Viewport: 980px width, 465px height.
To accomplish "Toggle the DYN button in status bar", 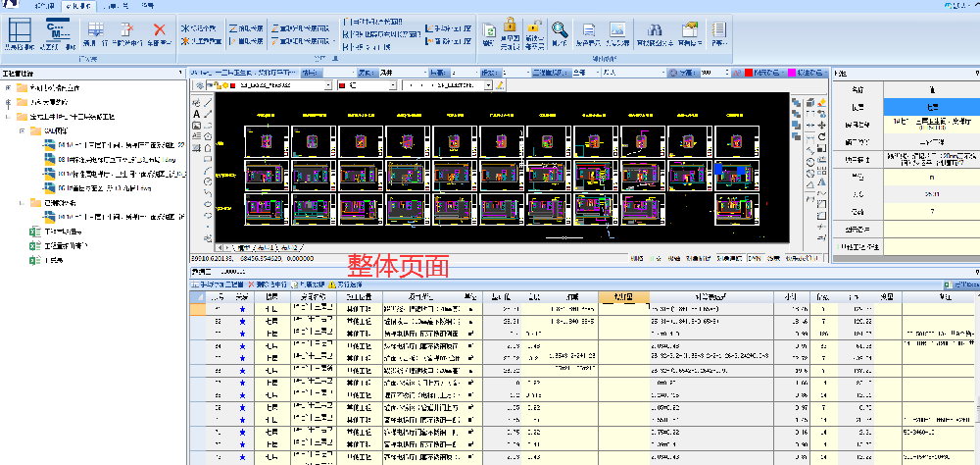I will 756,258.
